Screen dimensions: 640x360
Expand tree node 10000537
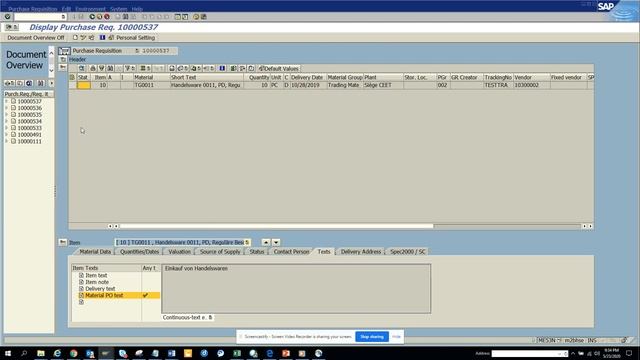[7, 101]
